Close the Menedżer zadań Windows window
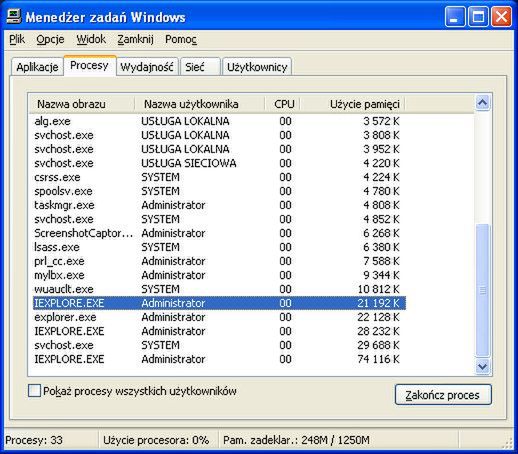 tap(501, 17)
